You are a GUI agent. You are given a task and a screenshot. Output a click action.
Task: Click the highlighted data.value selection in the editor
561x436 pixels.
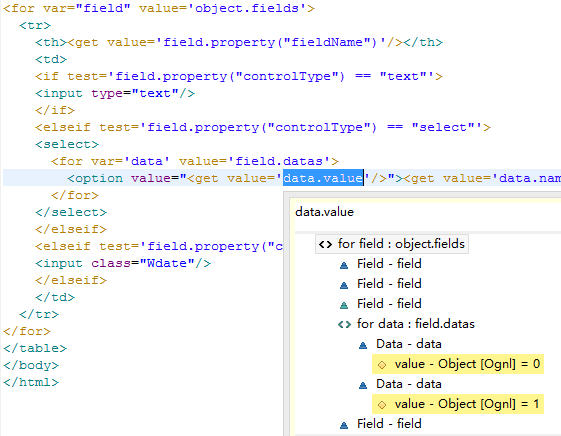point(323,178)
